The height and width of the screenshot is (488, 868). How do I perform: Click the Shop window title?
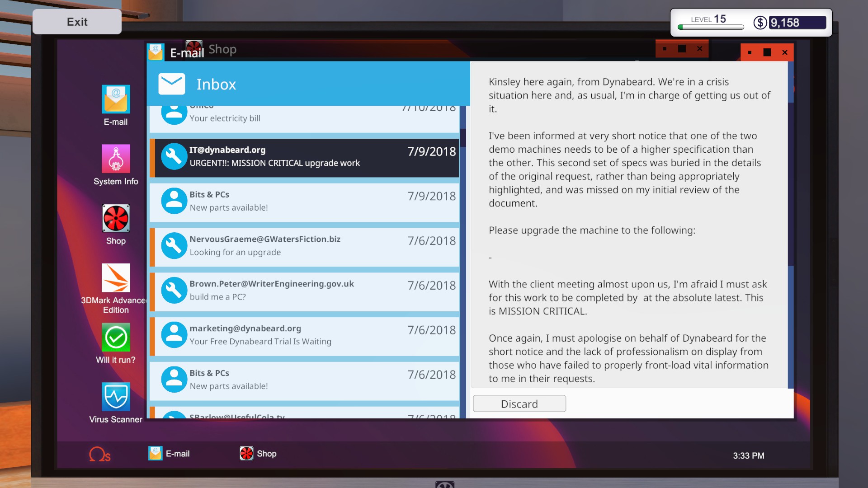[222, 49]
